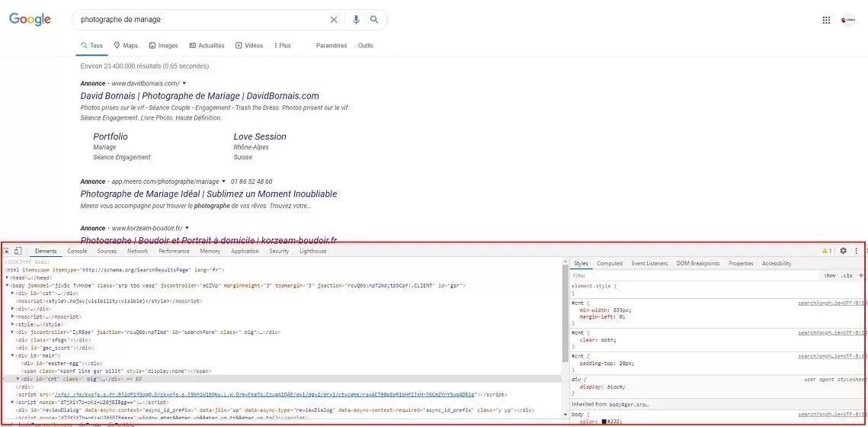Open the David Bornais Photographe de Mariage ad
The width and height of the screenshot is (868, 427).
[x=200, y=96]
